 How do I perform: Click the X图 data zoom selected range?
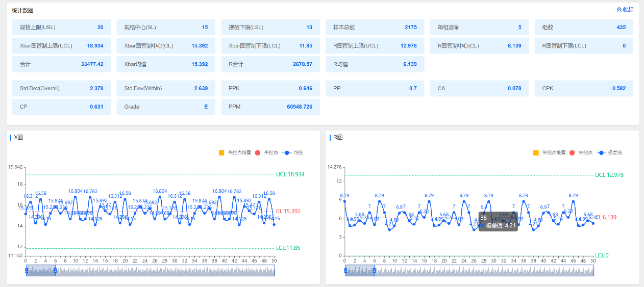click(x=41, y=271)
